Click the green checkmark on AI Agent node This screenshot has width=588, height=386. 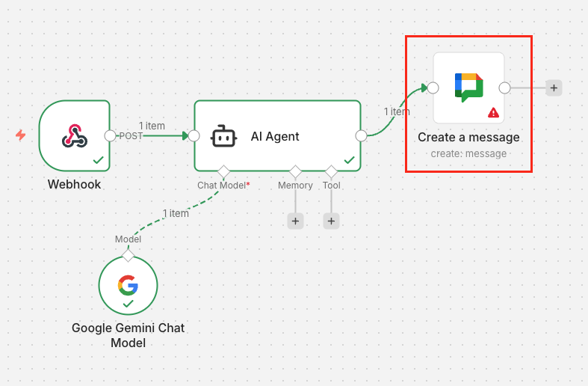pos(349,160)
